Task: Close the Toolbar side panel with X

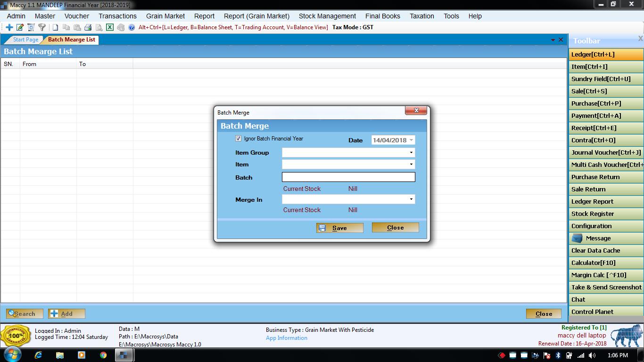Action: tap(640, 39)
